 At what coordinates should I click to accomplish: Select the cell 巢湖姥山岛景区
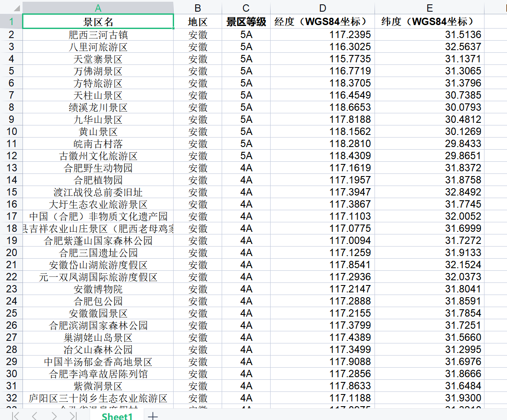[x=98, y=338]
